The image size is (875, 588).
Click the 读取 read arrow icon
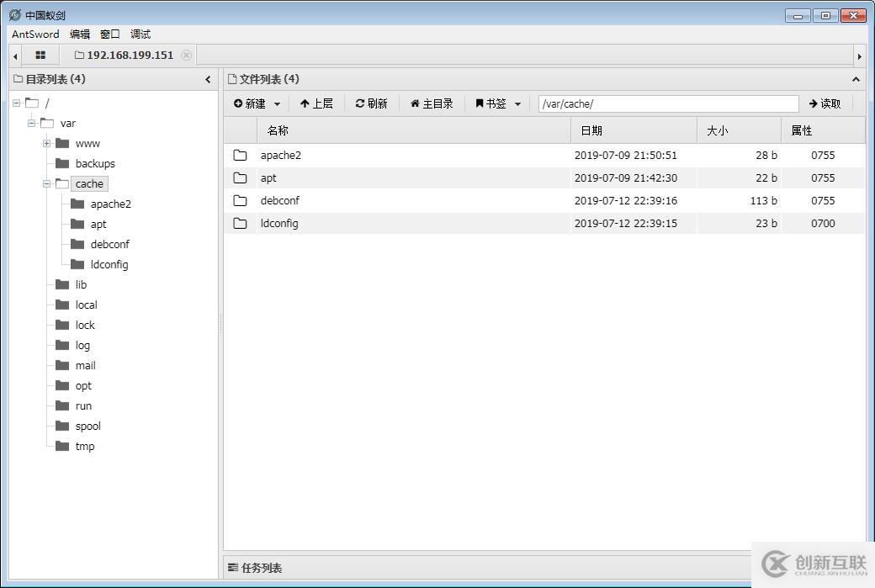(811, 103)
